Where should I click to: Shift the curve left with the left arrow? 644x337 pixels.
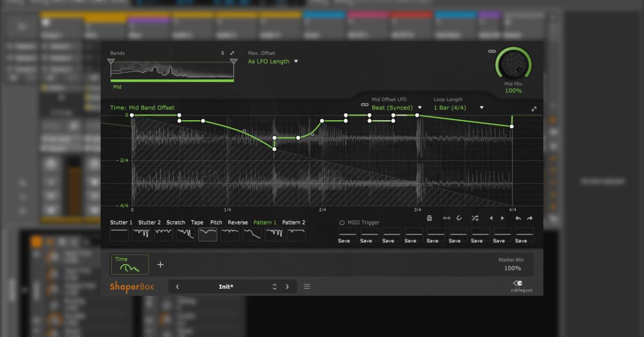(x=491, y=218)
